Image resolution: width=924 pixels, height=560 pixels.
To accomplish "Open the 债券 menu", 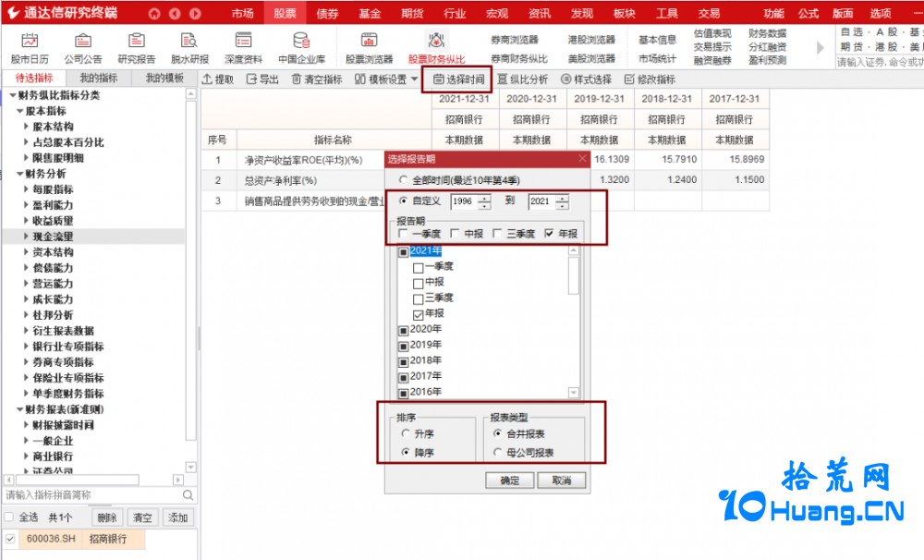I will 327,13.
